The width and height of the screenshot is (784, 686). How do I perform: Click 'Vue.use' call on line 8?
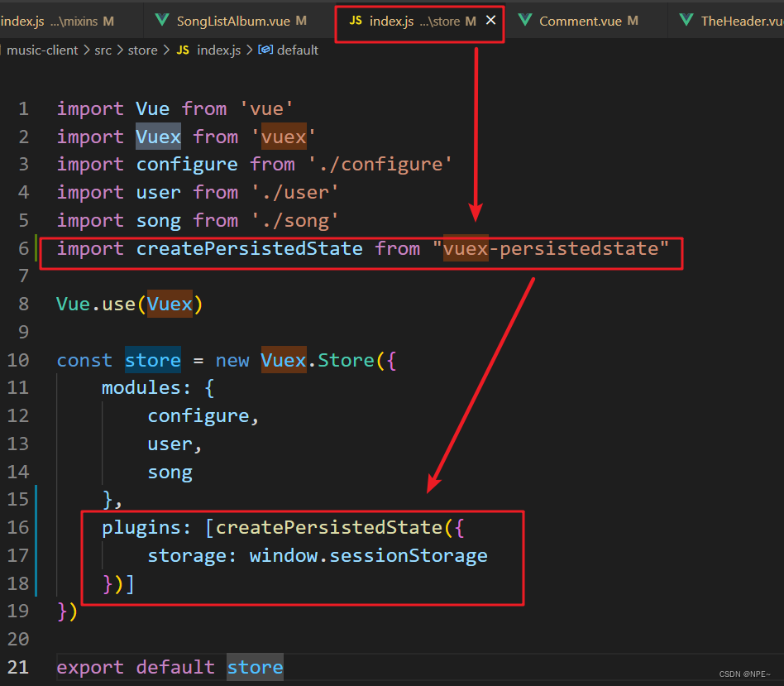[95, 305]
